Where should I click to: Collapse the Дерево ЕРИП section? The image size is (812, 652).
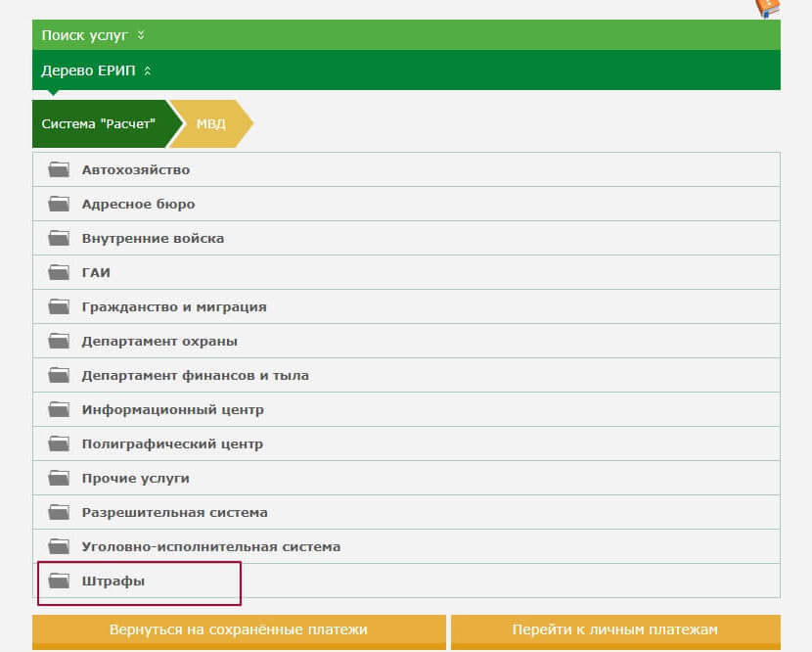click(x=96, y=70)
